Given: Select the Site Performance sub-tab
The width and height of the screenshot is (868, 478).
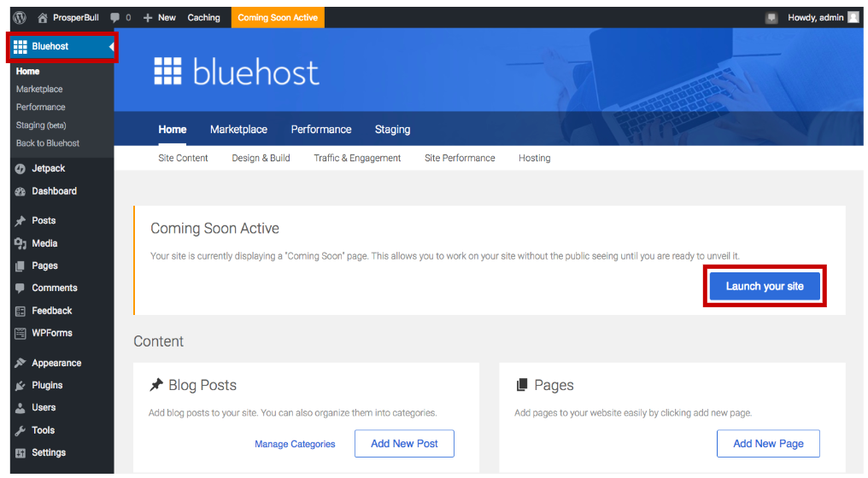Looking at the screenshot, I should [460, 158].
